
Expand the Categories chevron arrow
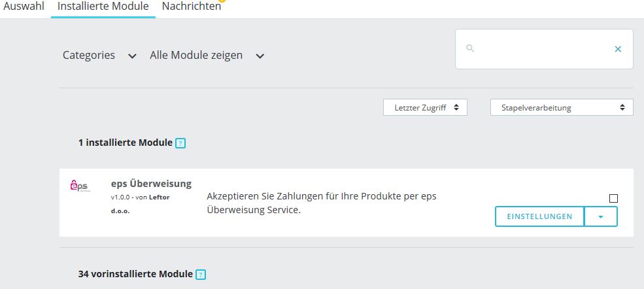[x=132, y=56]
